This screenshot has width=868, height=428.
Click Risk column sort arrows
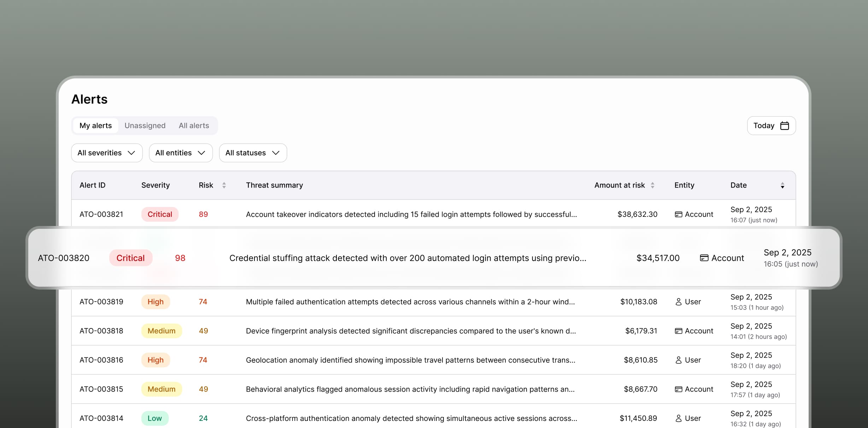click(224, 185)
